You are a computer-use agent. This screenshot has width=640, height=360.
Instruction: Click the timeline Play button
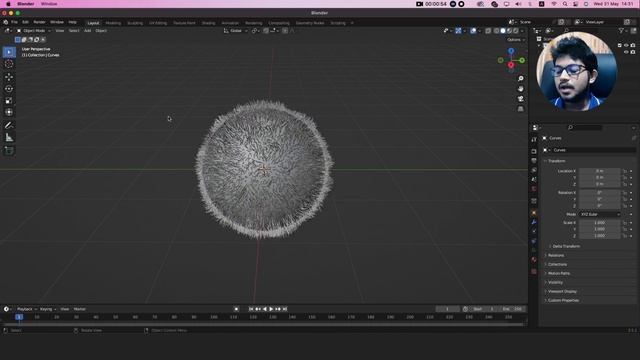(x=271, y=309)
